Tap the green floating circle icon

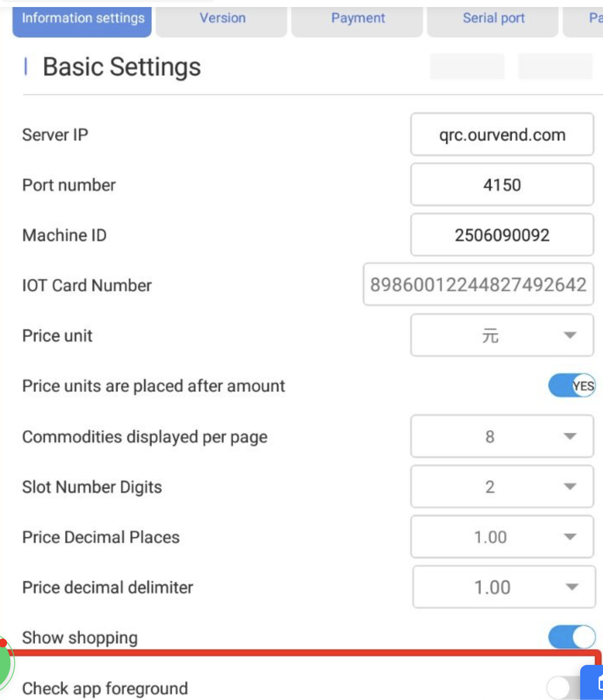coord(4,662)
